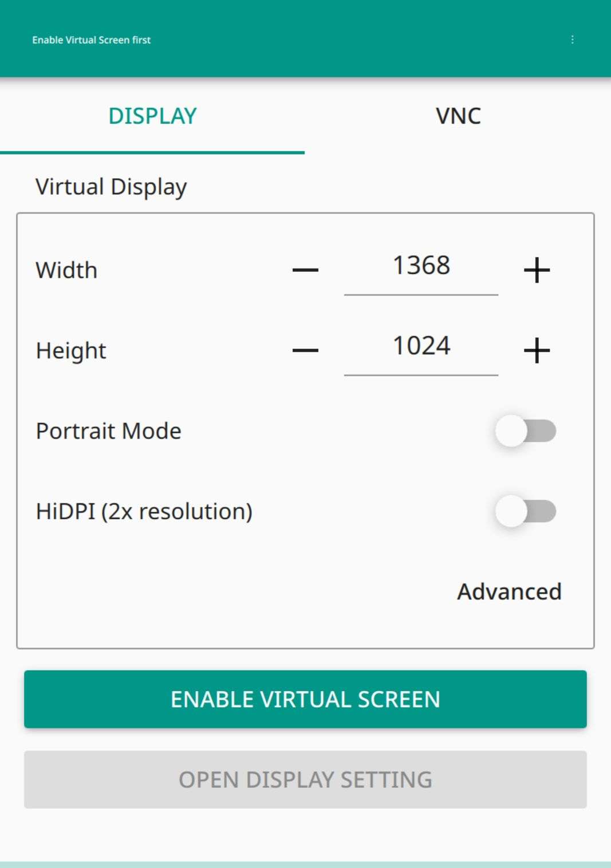Click the Width label text

tap(66, 270)
